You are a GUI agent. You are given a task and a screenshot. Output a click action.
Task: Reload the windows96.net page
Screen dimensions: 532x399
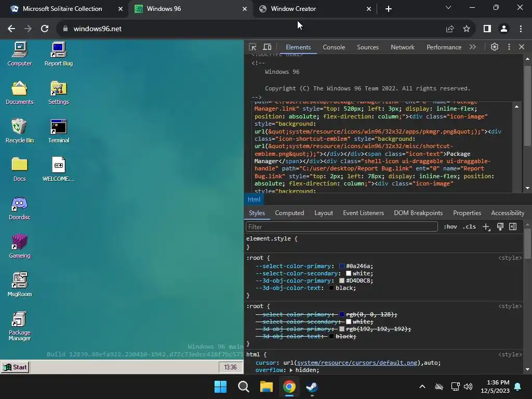pos(45,29)
